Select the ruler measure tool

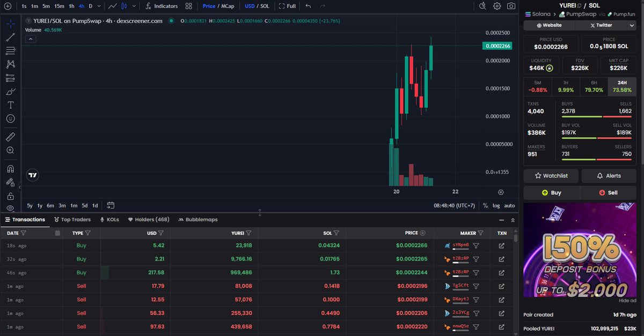click(10, 137)
